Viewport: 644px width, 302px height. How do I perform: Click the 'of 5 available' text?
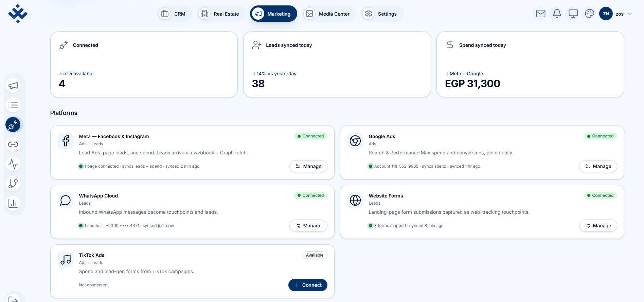tap(78, 74)
